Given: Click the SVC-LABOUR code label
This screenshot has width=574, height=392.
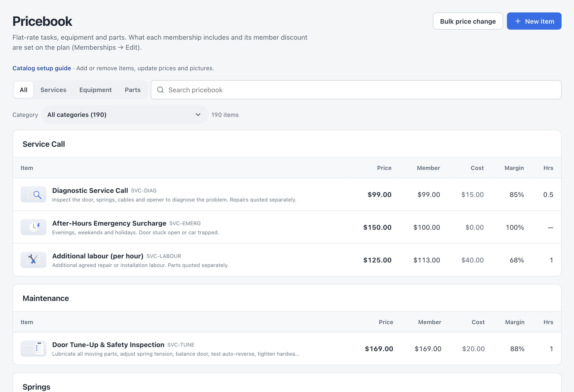Looking at the screenshot, I should (x=164, y=256).
